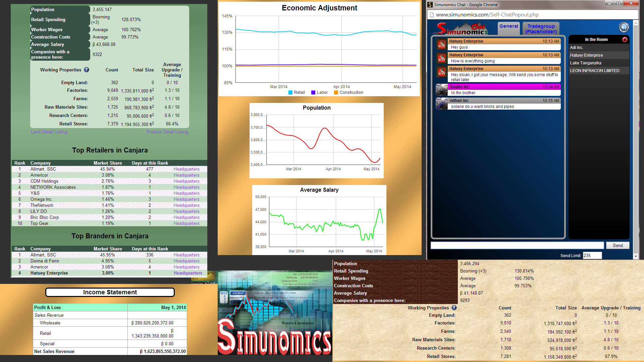Click the help icon beside Working Properties in lower panel

tap(454, 308)
